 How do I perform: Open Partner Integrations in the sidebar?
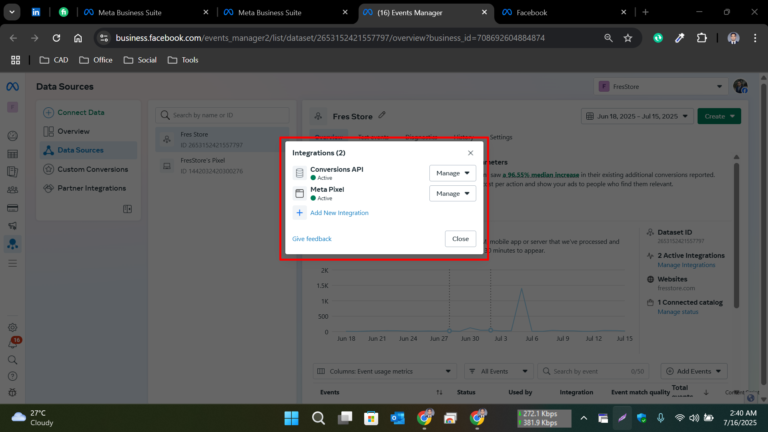[x=91, y=187]
